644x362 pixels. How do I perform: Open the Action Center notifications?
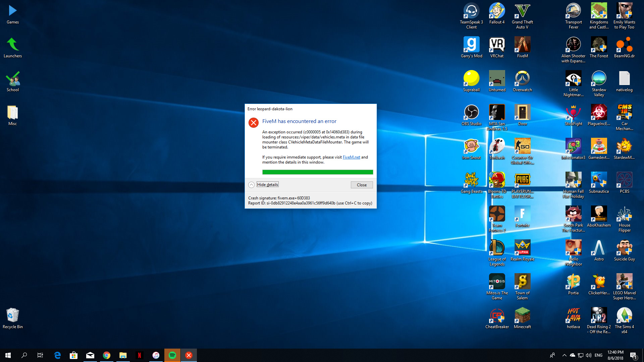click(x=633, y=355)
